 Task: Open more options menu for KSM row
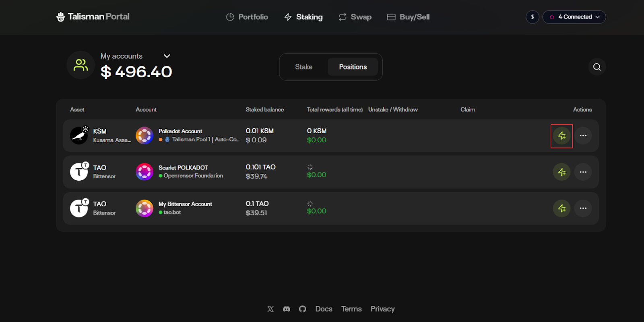pos(583,136)
